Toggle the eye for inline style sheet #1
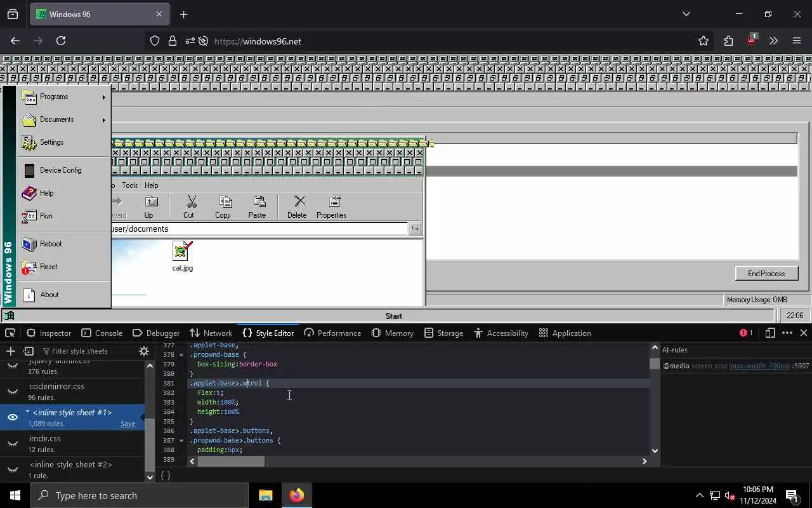Screen dimensions: 812x508 pyautogui.click(x=13, y=417)
